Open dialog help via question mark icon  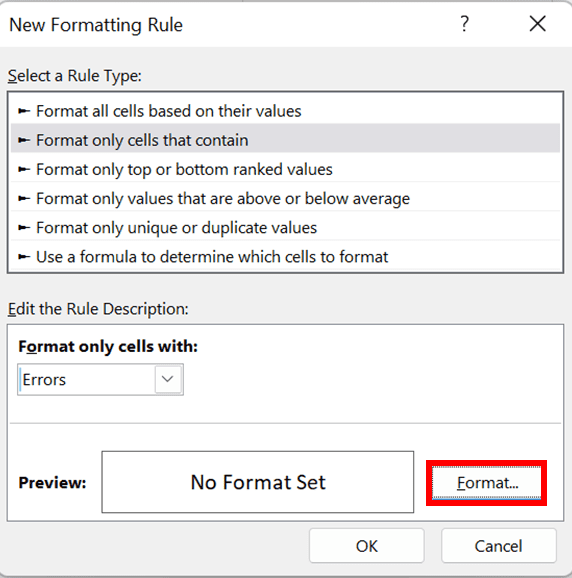464,24
